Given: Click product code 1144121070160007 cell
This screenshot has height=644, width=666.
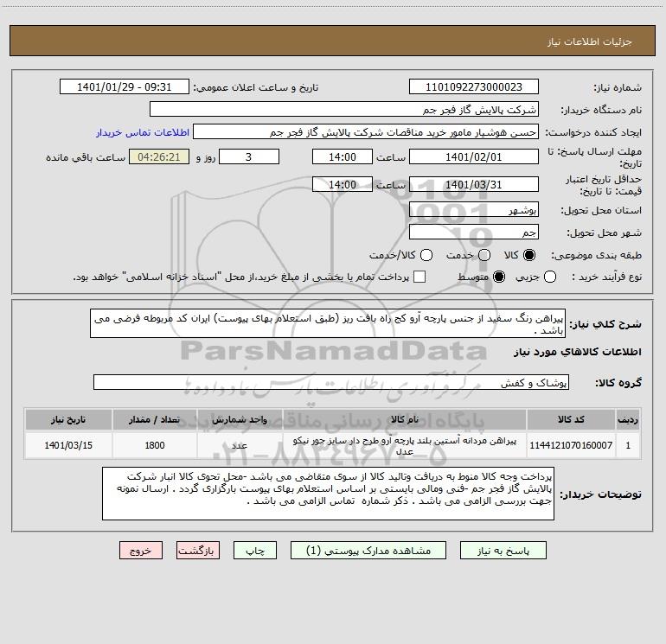Looking at the screenshot, I should [571, 445].
